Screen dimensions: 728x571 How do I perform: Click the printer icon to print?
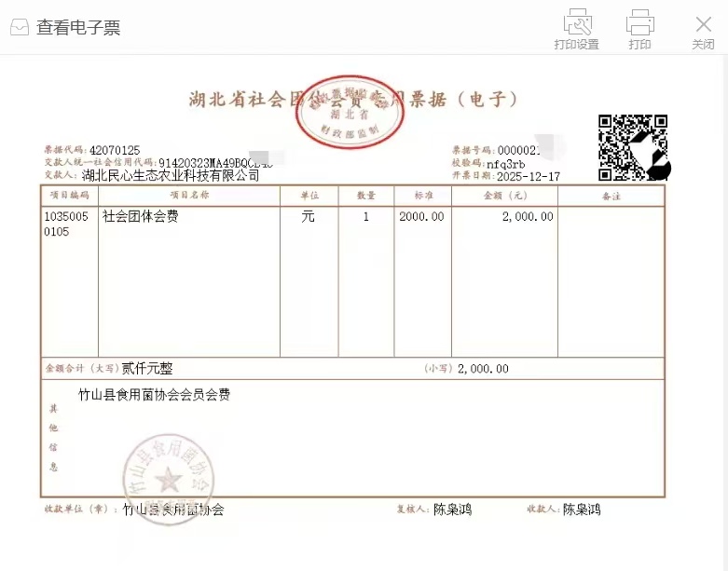[x=639, y=21]
